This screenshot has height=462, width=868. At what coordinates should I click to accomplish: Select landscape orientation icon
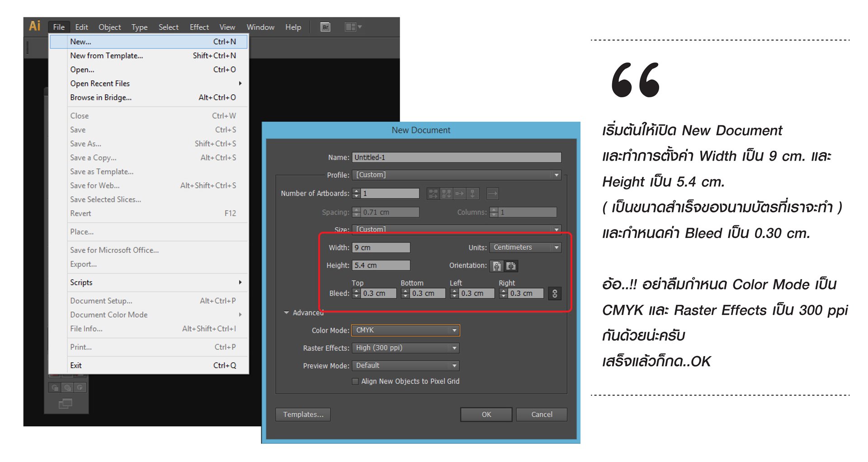pos(511,266)
